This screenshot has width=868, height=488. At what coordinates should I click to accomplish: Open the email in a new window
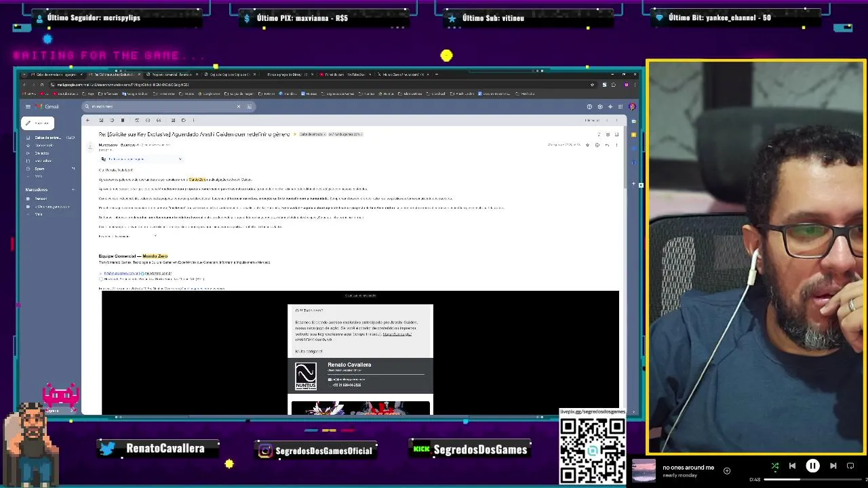click(x=616, y=134)
